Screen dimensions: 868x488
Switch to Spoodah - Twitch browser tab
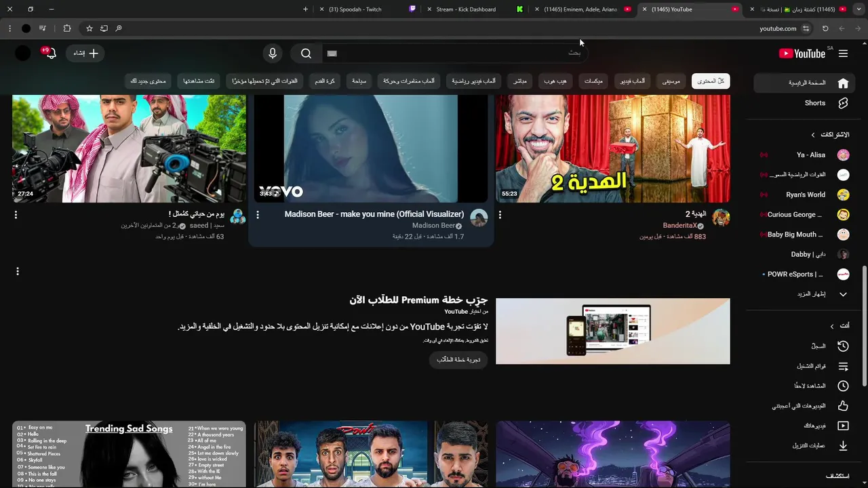point(366,9)
